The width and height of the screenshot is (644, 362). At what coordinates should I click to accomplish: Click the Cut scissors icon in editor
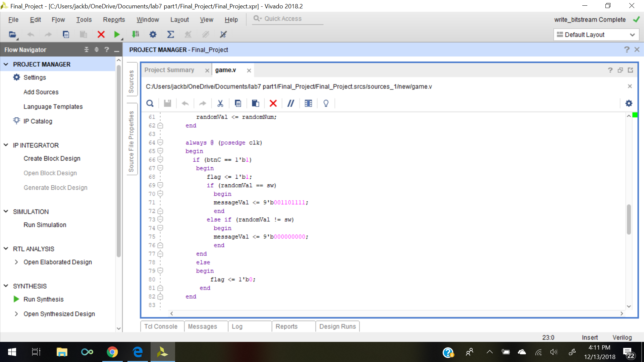(x=220, y=103)
